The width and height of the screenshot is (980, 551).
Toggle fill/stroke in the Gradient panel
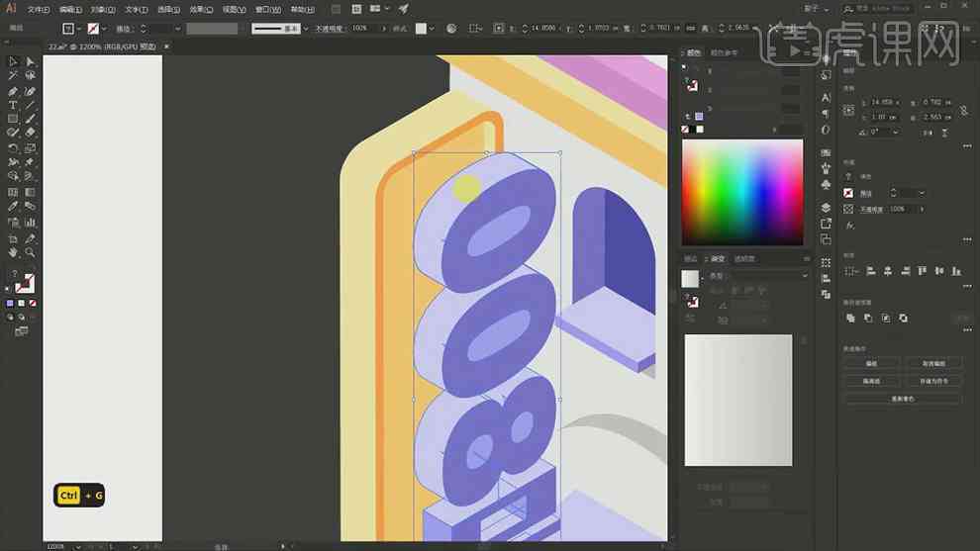[693, 302]
